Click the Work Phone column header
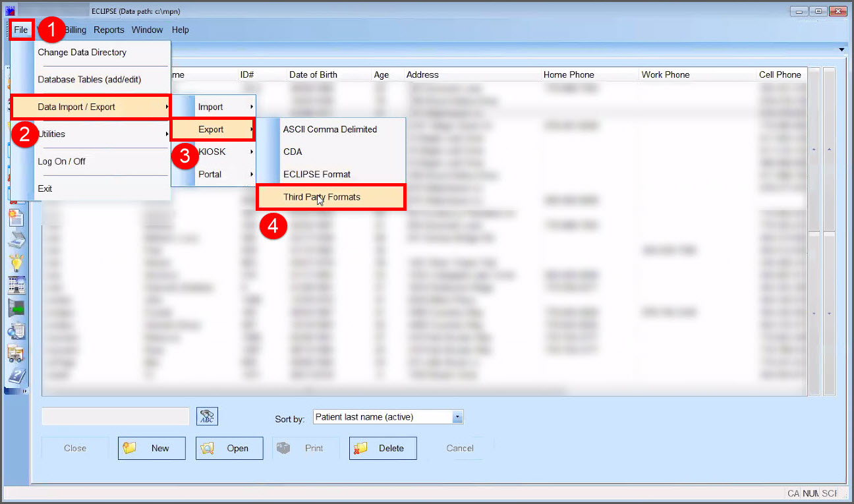Image resolution: width=854 pixels, height=504 pixels. coord(666,74)
